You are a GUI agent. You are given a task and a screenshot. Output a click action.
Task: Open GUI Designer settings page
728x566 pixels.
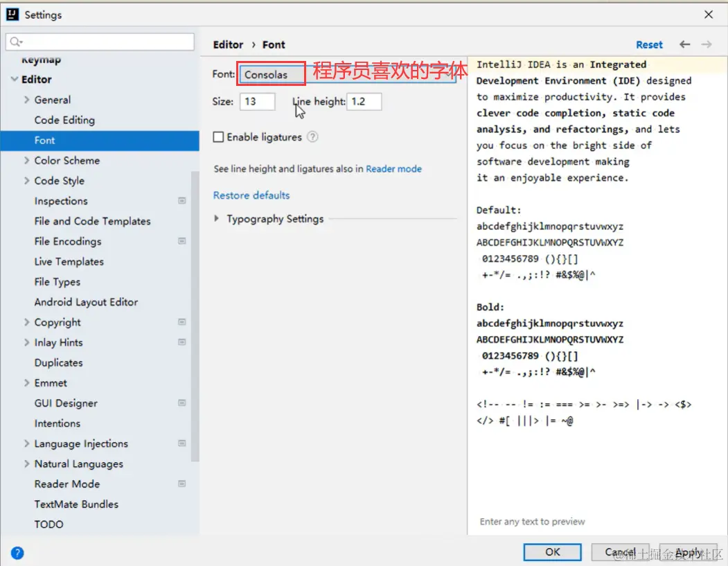66,403
